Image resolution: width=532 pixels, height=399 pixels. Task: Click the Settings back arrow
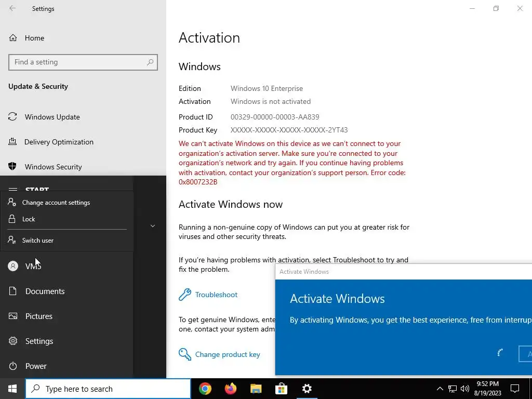[x=12, y=8]
